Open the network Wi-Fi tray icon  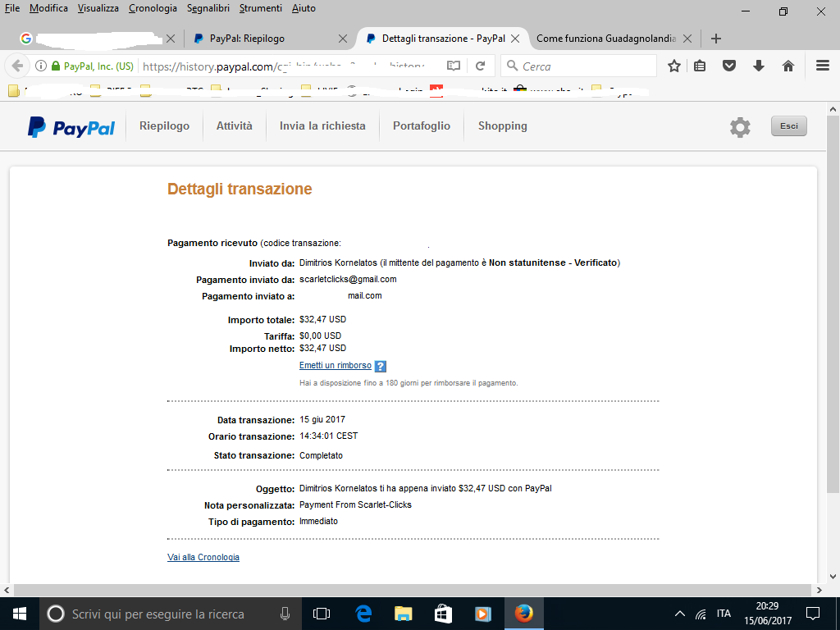(x=701, y=614)
